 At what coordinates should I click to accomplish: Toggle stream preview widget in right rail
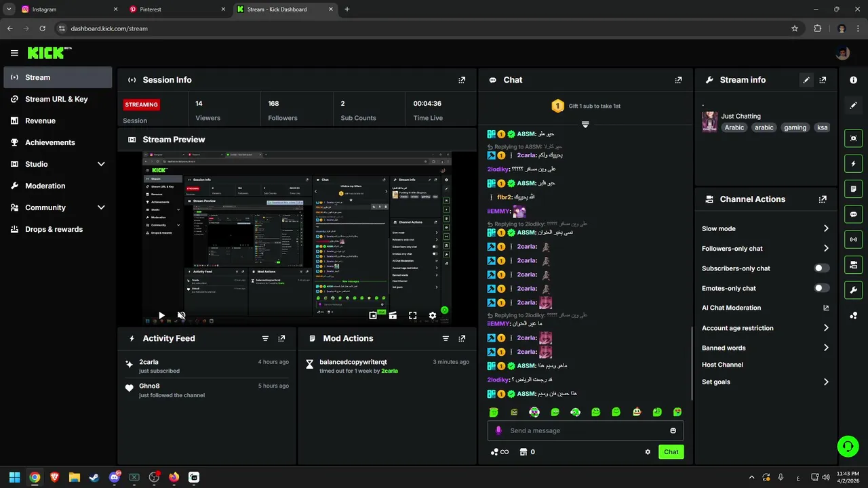853,138
